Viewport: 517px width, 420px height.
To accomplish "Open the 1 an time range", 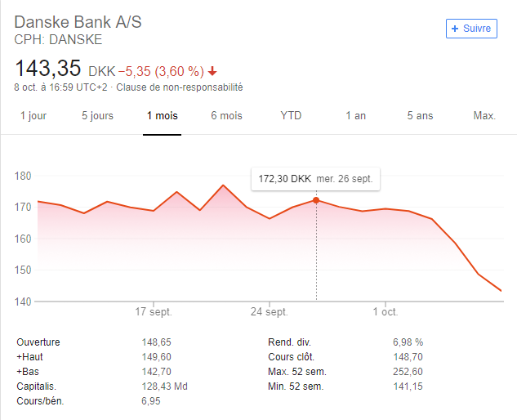I will coord(356,116).
